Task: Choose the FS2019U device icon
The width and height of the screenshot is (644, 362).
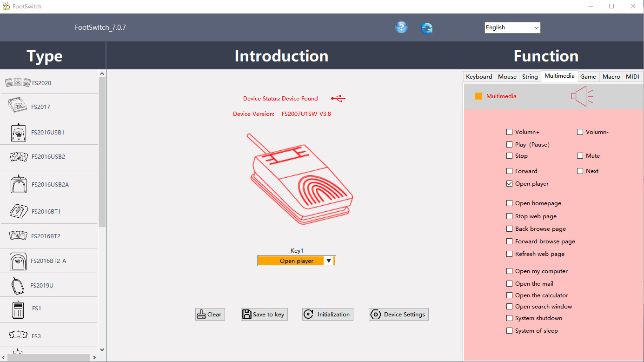Action: [18, 285]
